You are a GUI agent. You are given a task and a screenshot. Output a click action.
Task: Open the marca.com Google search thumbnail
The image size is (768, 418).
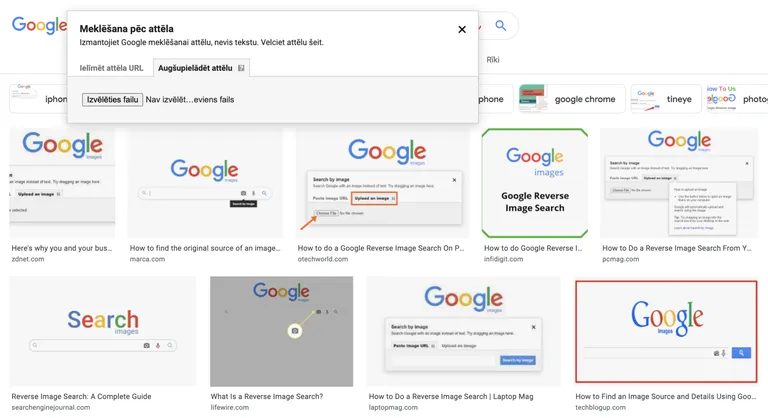pos(205,183)
